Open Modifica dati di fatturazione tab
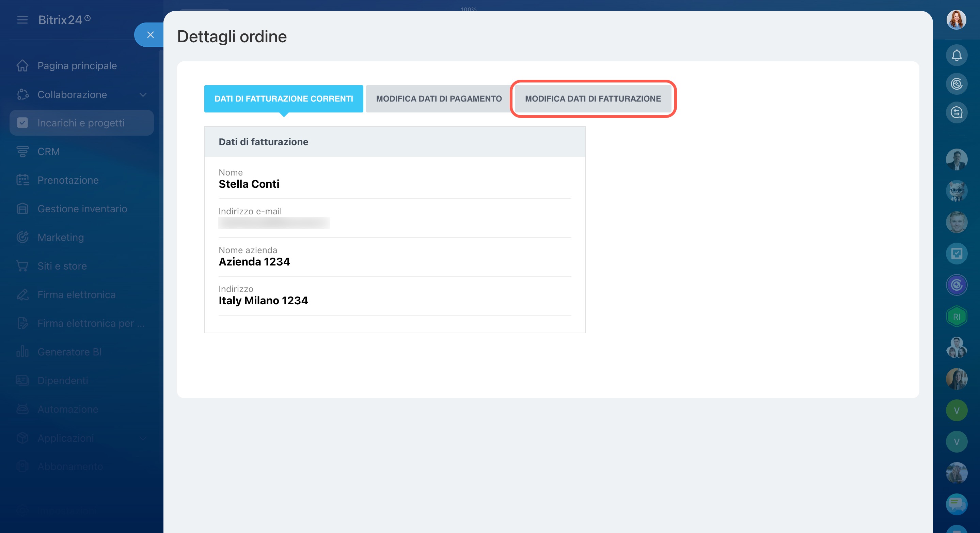Screen dimensions: 980x533 point(593,98)
